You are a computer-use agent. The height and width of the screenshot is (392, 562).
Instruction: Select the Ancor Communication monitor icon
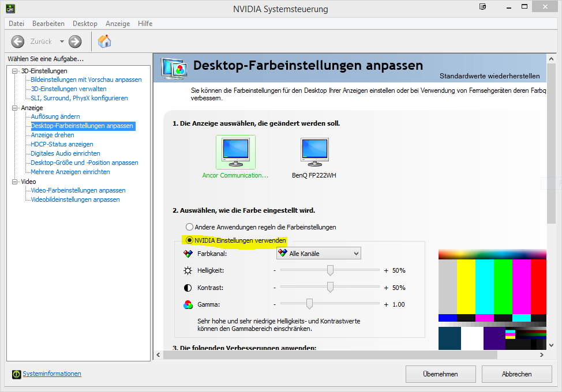tap(235, 152)
